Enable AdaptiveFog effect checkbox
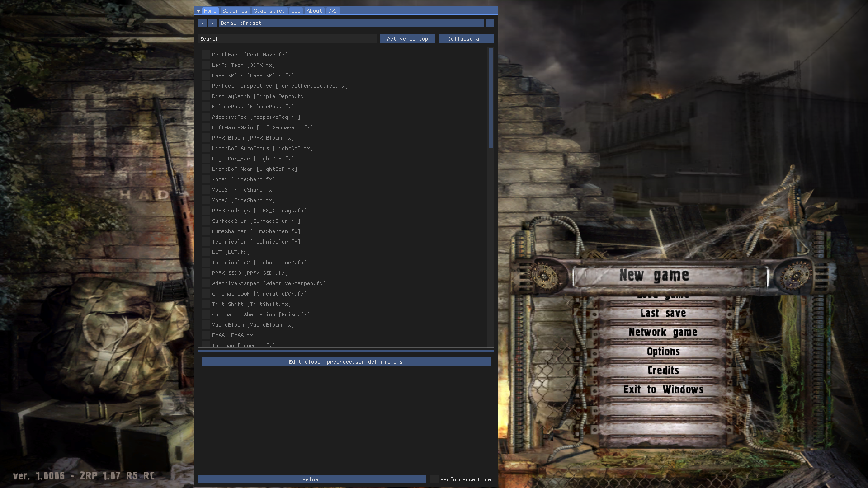Screen dimensions: 868x488 tap(206, 117)
